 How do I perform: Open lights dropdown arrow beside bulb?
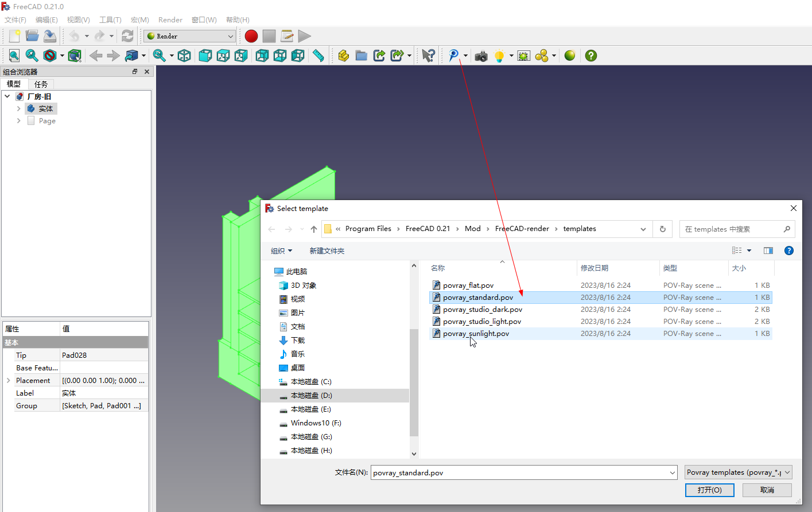coord(511,56)
